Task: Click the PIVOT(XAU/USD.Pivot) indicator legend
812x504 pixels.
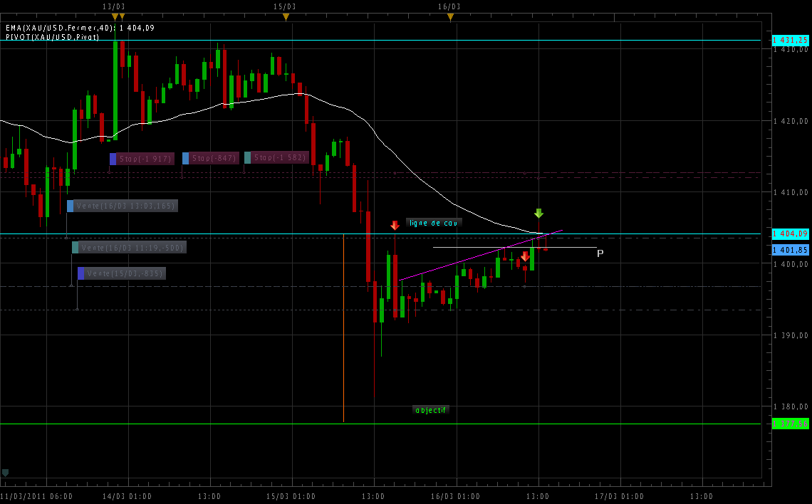Action: coord(53,36)
